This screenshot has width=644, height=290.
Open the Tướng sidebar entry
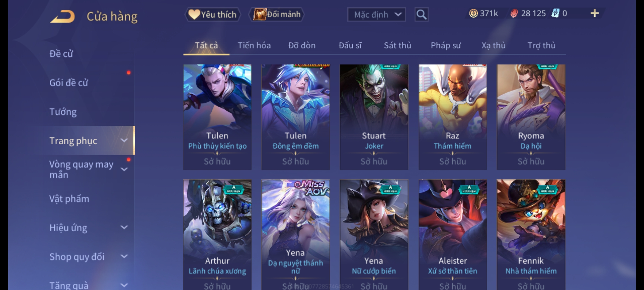click(63, 111)
